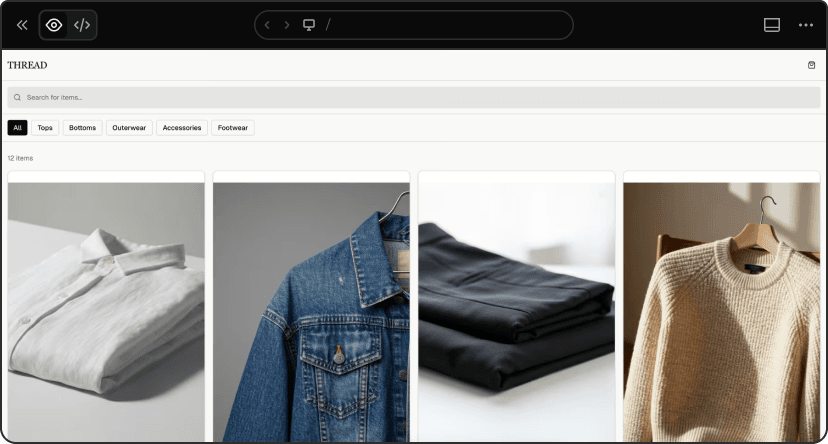This screenshot has width=828, height=444.
Task: Switch to code view icon
Action: tap(82, 25)
